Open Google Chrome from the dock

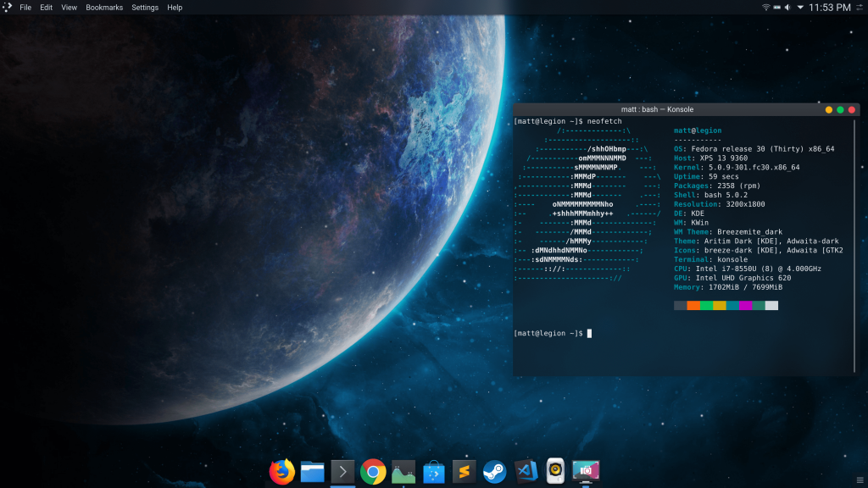tap(373, 471)
